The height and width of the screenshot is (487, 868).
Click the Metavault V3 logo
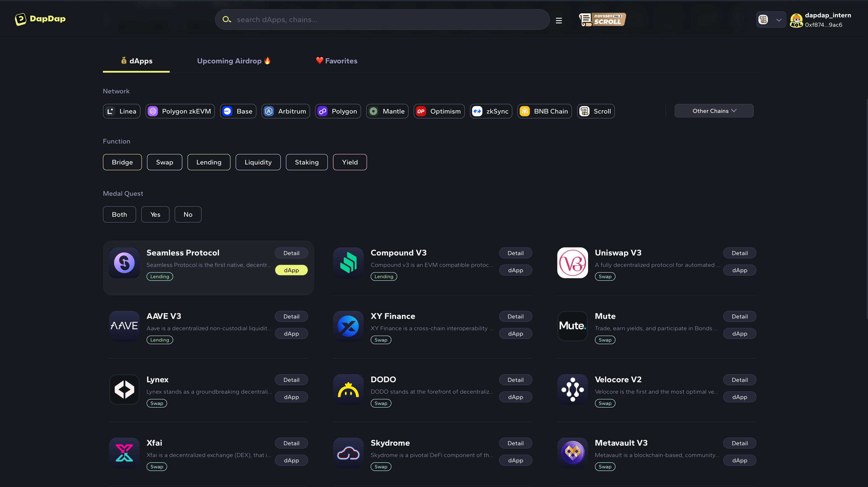tap(573, 453)
